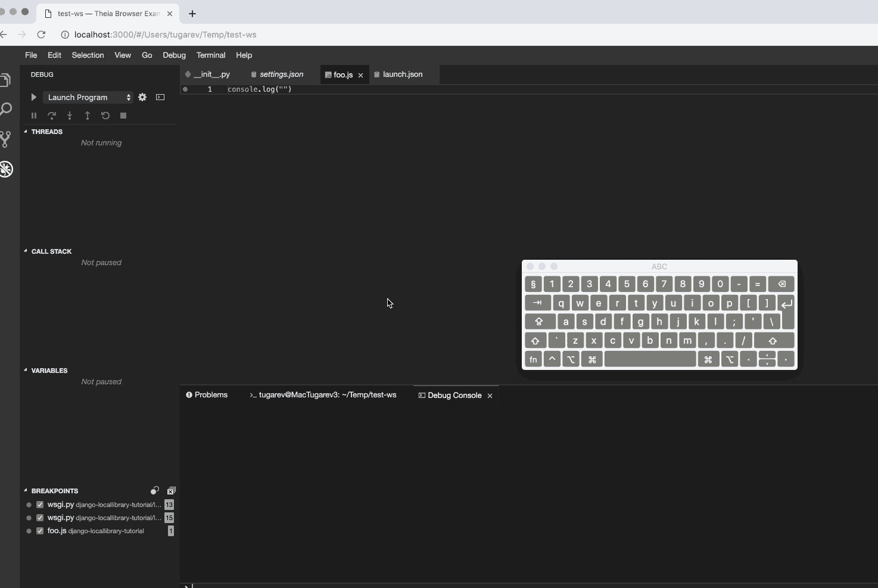Click line 1 breakpoint gutter in foo.js
The width and height of the screenshot is (878, 588).
(186, 89)
